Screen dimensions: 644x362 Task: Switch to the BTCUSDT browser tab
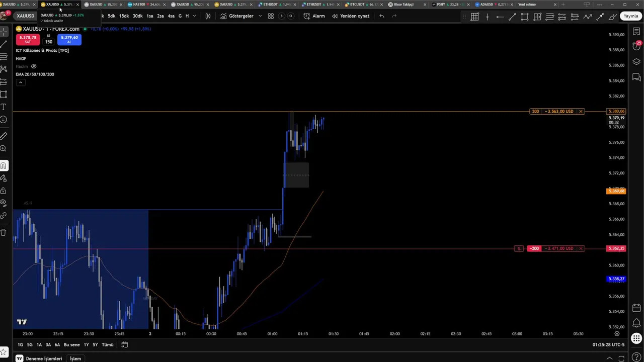[x=363, y=5]
